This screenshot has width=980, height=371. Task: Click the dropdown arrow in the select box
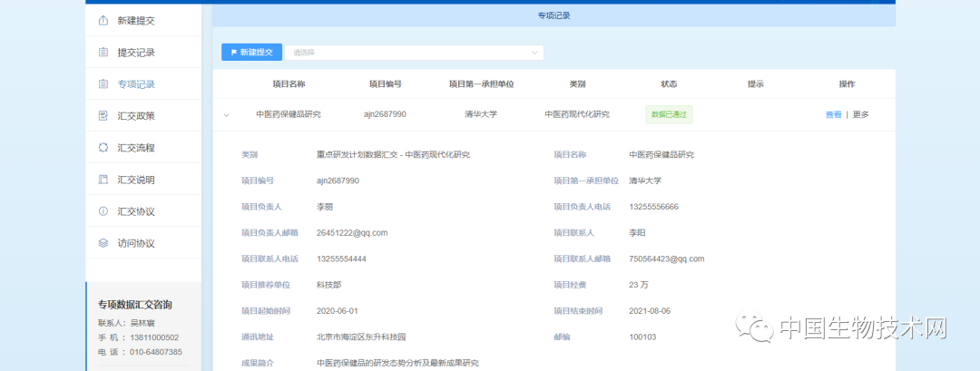pos(534,53)
